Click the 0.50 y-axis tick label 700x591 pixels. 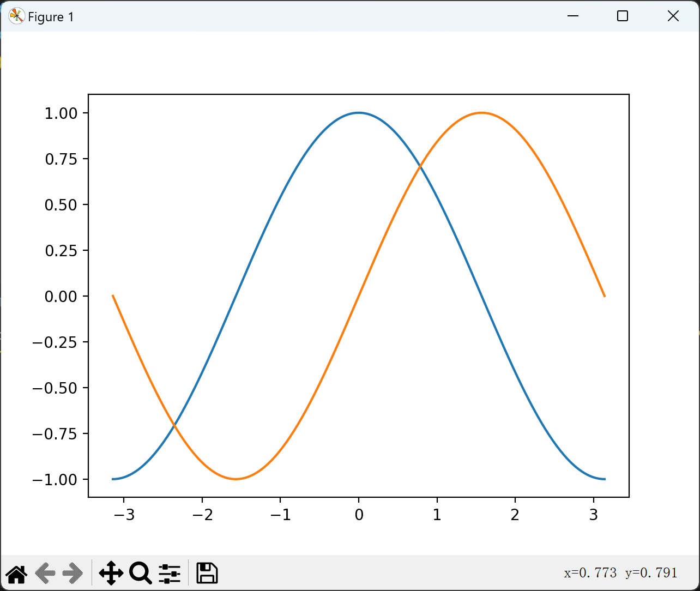61,205
